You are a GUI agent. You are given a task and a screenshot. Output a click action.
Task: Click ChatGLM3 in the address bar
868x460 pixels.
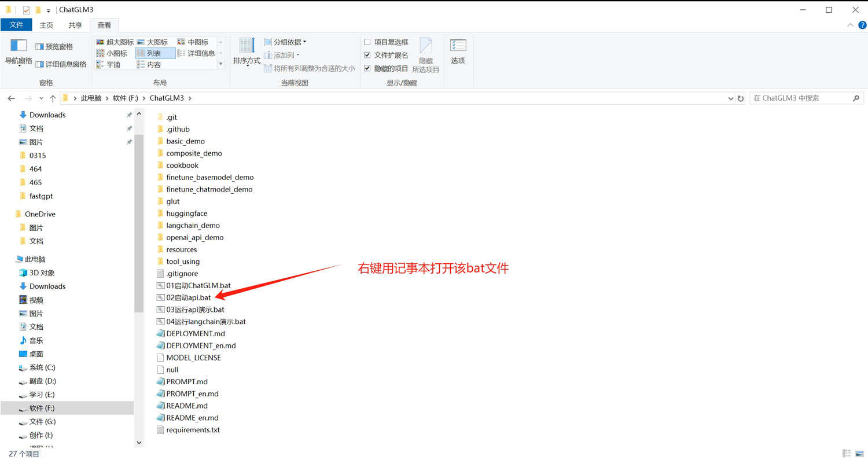[167, 98]
